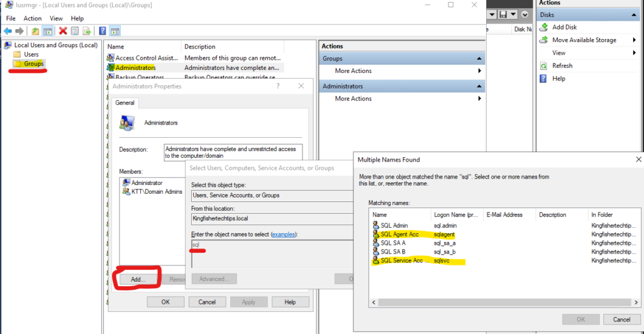
Task: Open the File menu
Action: [11, 18]
